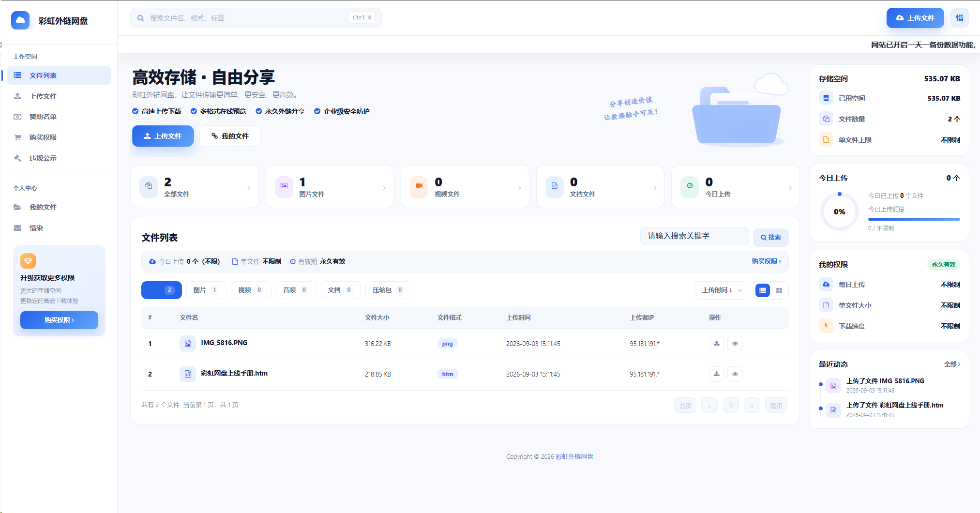Click the 搜索 button in file list

point(770,237)
